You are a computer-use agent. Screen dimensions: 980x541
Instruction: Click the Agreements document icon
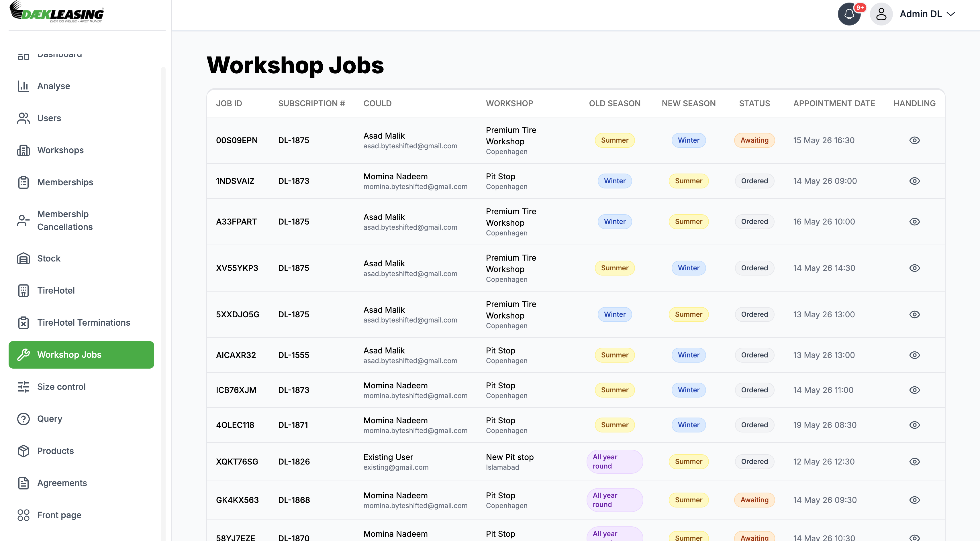[x=23, y=483]
